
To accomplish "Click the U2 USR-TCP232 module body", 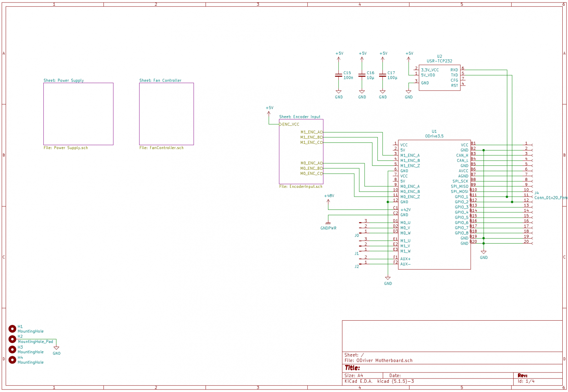I will tap(439, 78).
